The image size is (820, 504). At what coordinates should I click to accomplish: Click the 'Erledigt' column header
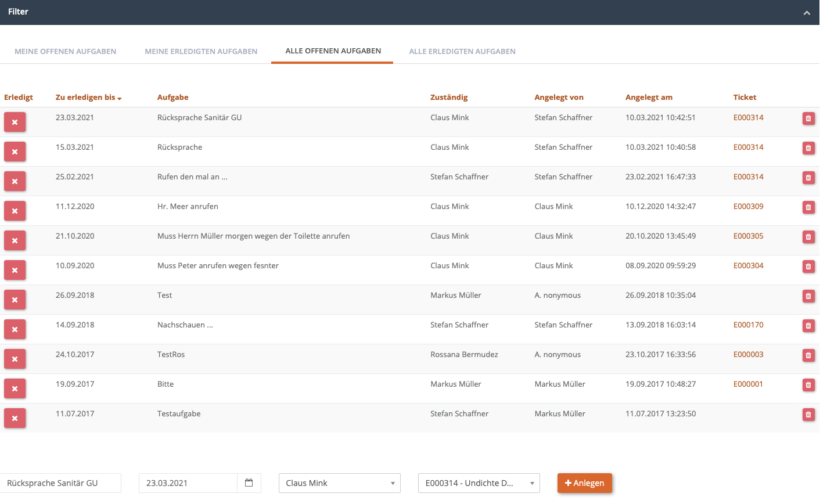19,98
